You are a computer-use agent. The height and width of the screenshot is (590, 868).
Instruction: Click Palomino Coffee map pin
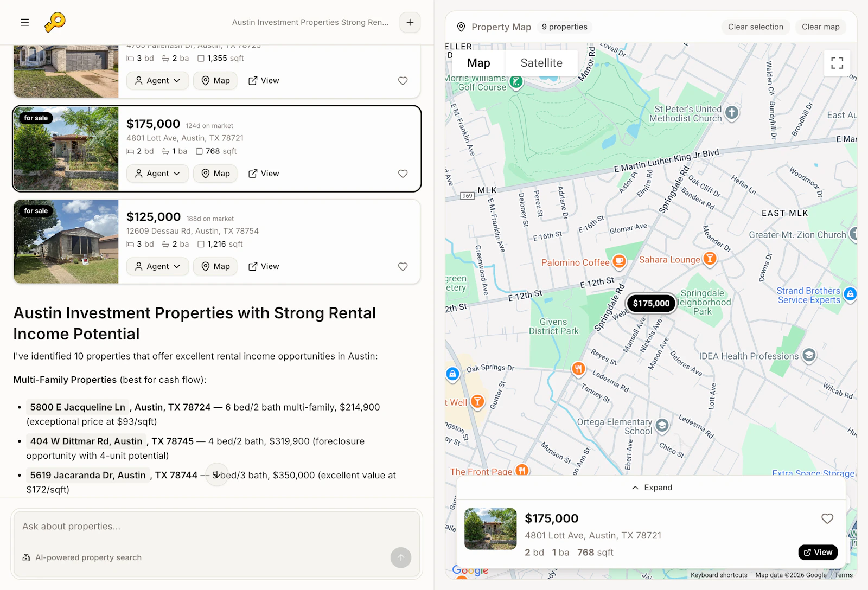[619, 261]
